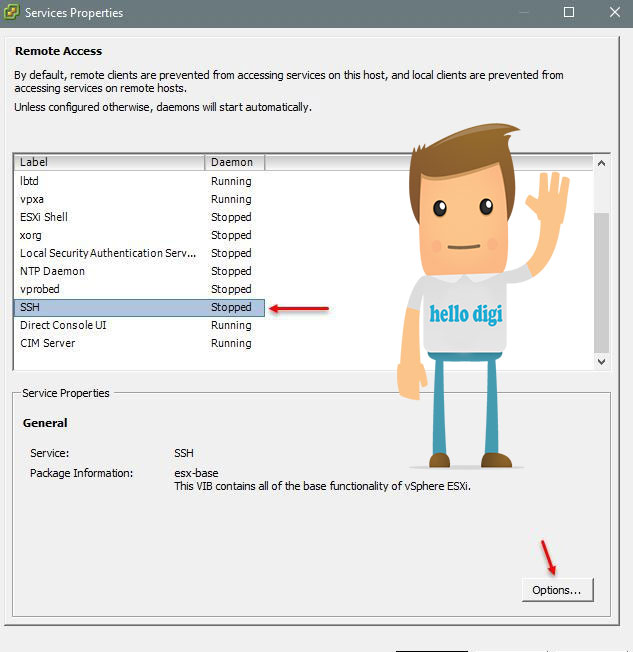Select the xorg service row
Viewport: 633px width, 652px height.
[x=139, y=235]
